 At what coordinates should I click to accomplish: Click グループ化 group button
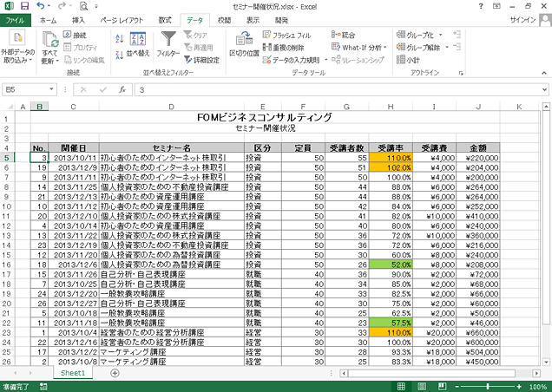tap(415, 35)
